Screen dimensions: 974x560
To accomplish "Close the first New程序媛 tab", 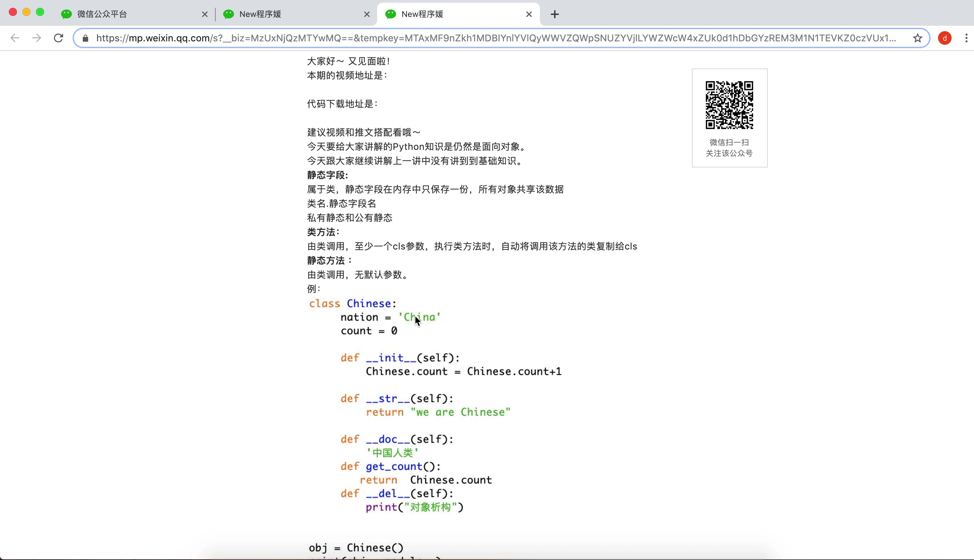I will coord(367,14).
